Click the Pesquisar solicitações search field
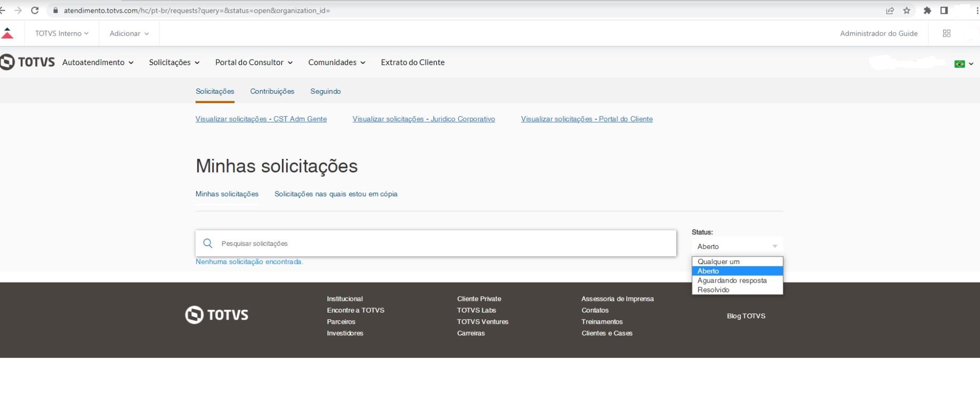The image size is (980, 401). click(x=436, y=244)
